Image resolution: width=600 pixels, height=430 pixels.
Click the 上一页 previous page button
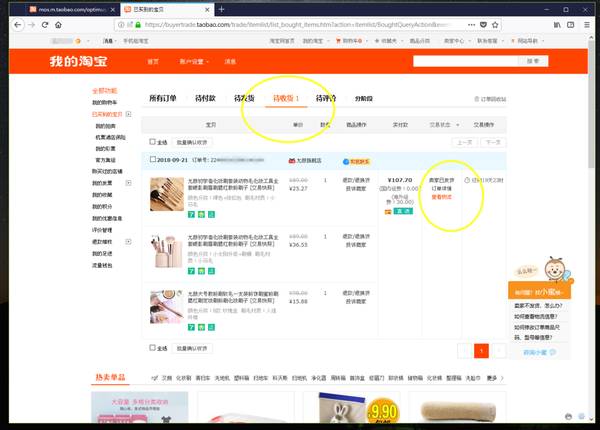click(x=465, y=142)
